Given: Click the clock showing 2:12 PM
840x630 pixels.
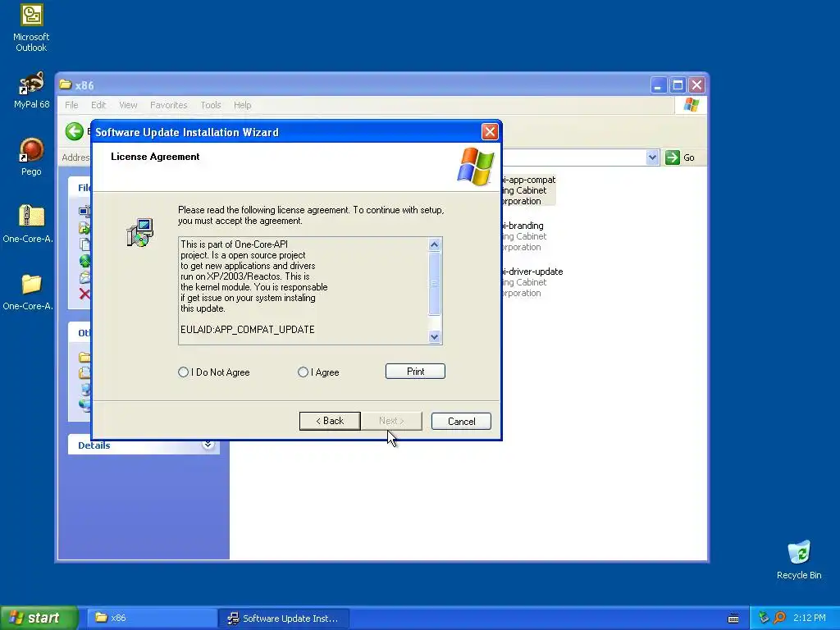Looking at the screenshot, I should pos(810,618).
